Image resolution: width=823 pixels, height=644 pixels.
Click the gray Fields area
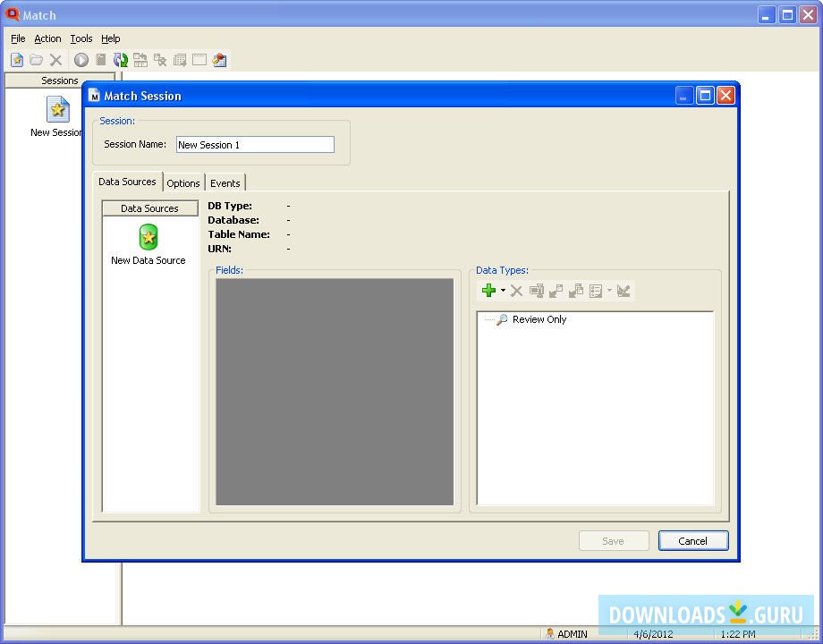click(335, 392)
